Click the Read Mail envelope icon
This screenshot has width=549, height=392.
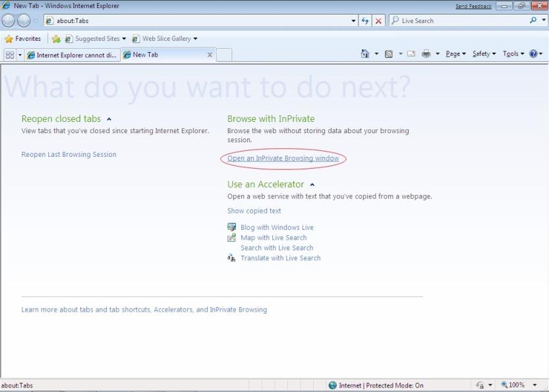[411, 54]
